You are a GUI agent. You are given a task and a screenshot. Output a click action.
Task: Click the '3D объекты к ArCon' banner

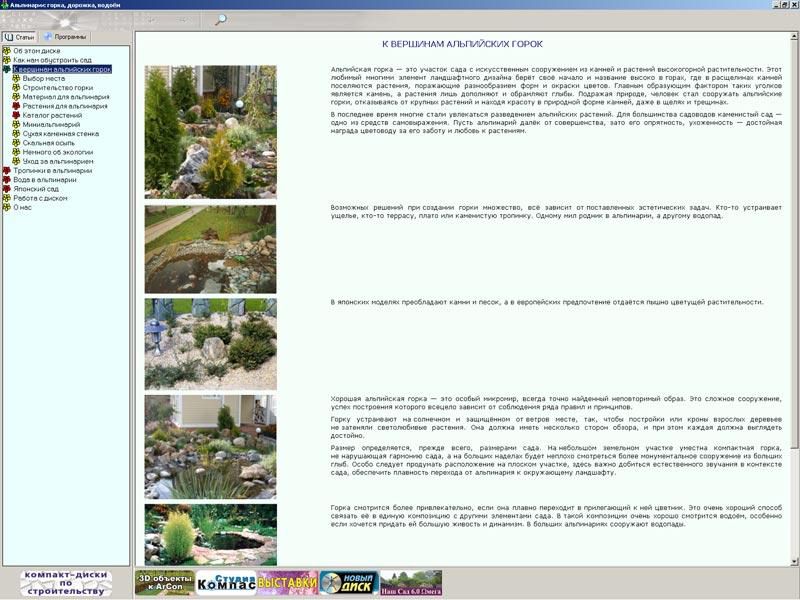165,583
